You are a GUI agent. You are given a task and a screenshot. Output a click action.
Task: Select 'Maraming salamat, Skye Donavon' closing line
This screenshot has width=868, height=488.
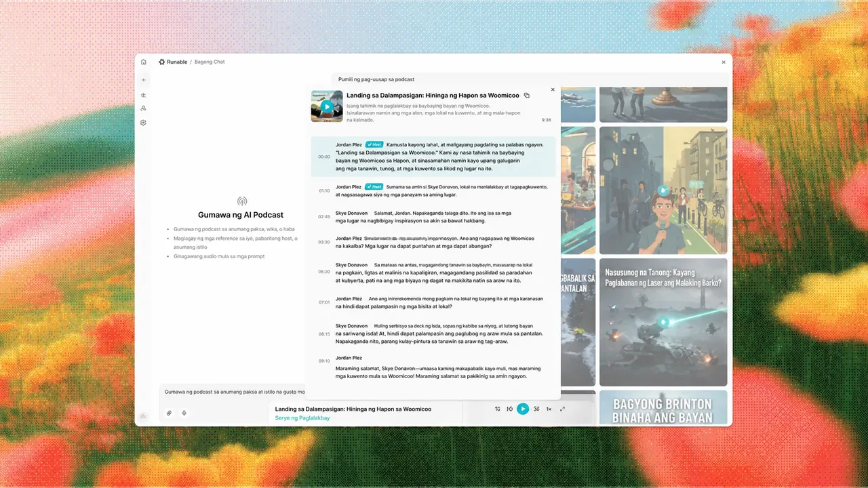[x=438, y=372]
